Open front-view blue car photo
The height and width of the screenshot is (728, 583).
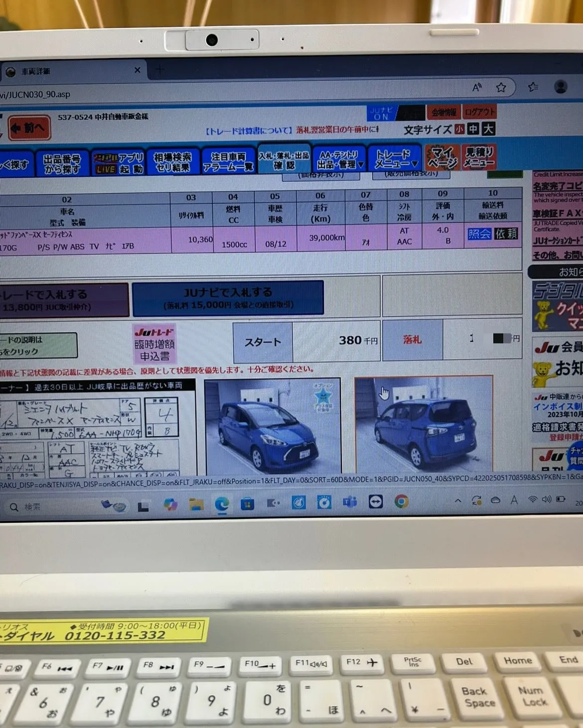click(273, 426)
